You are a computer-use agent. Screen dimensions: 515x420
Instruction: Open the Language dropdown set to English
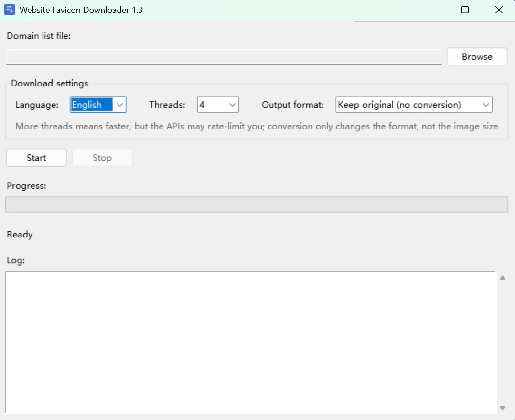pos(98,105)
